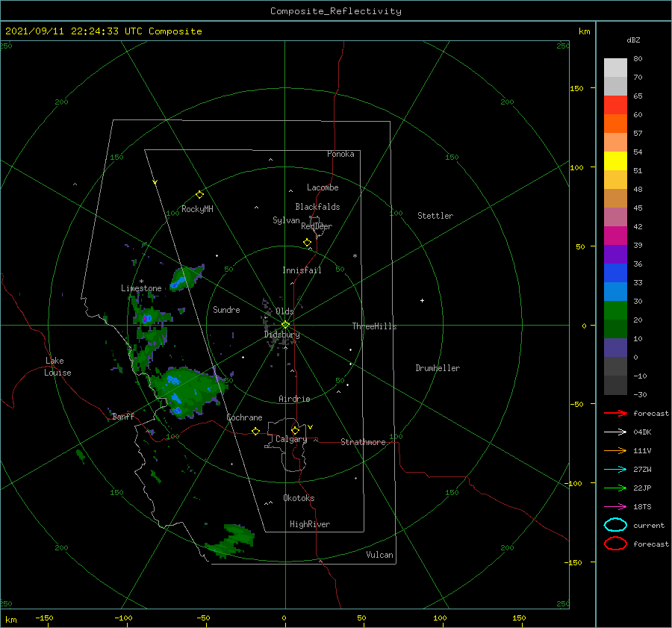Screen dimensions: 672x628
Task: Select the red forecast ellipse icon
Action: 615,544
